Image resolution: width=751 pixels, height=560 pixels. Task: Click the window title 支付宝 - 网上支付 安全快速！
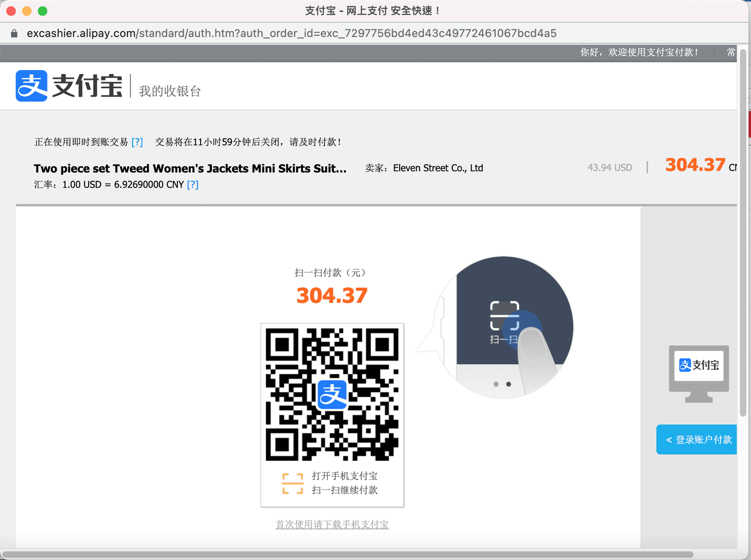[373, 11]
